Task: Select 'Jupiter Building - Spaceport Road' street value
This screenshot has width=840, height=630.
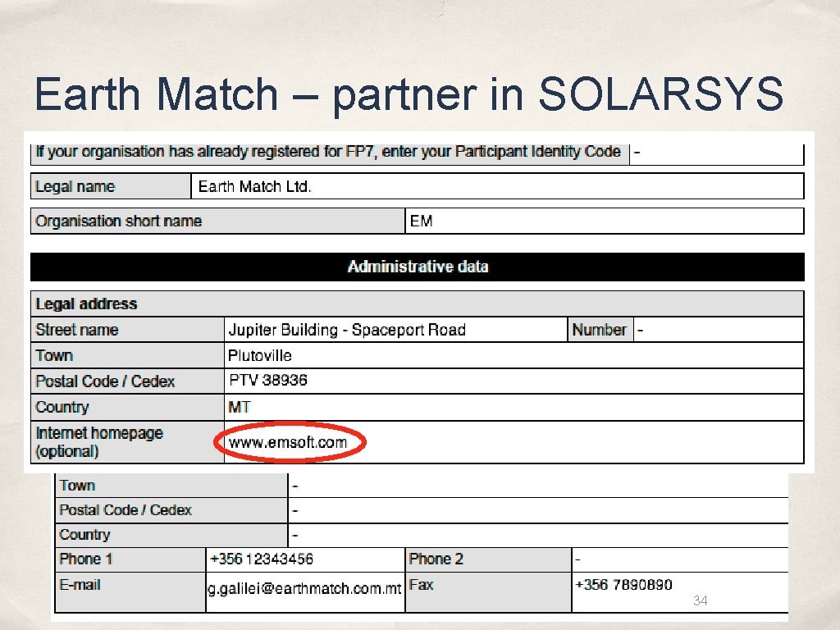Action: click(347, 330)
